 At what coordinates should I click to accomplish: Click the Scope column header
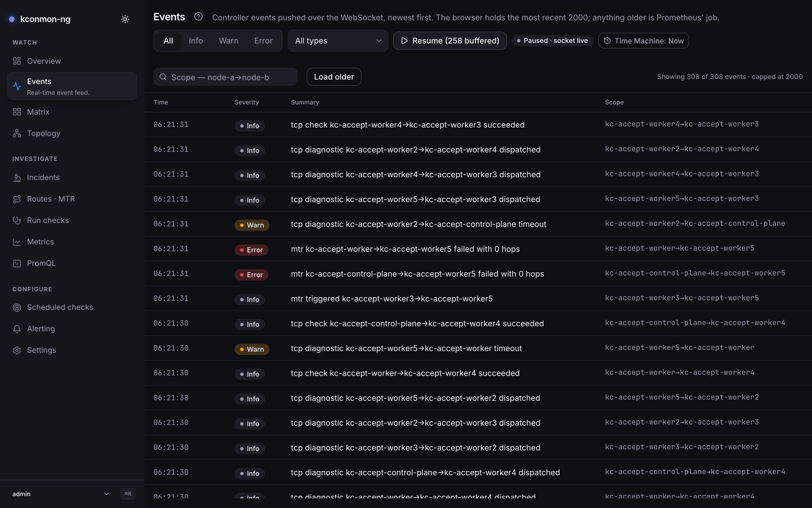614,102
